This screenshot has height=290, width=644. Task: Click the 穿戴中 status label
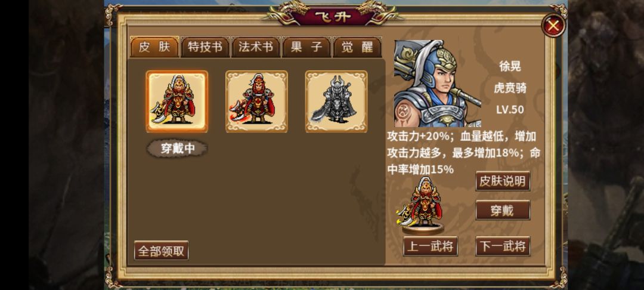[x=177, y=149]
